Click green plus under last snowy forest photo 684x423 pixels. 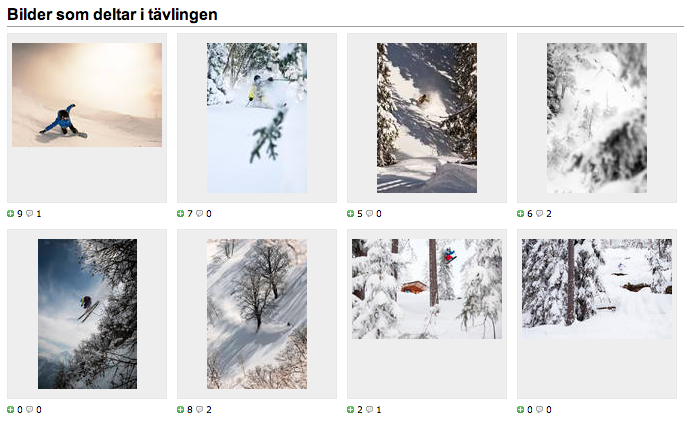[520, 409]
